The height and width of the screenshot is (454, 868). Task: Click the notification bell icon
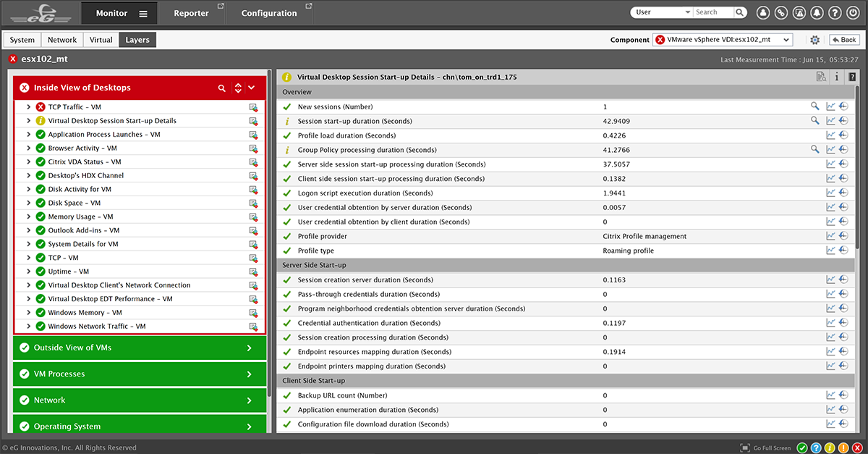817,12
